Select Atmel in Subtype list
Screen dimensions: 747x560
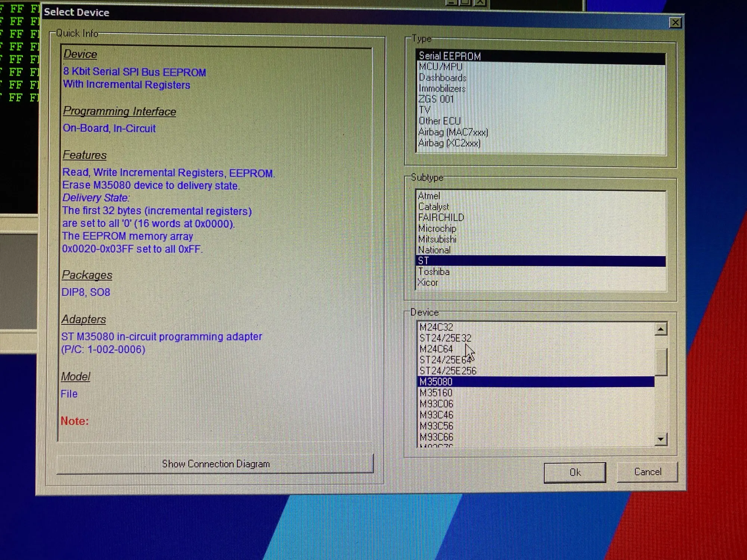429,196
